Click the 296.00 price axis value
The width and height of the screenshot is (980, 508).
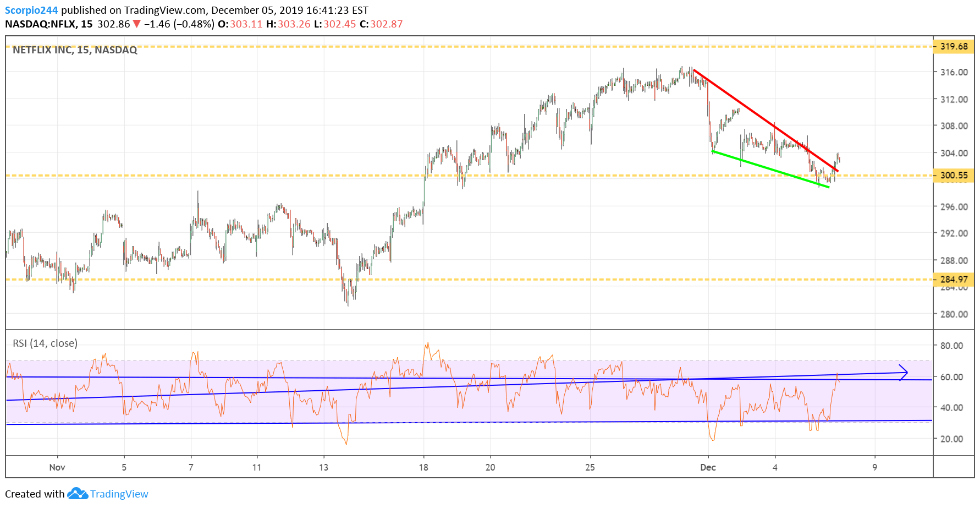(x=954, y=207)
